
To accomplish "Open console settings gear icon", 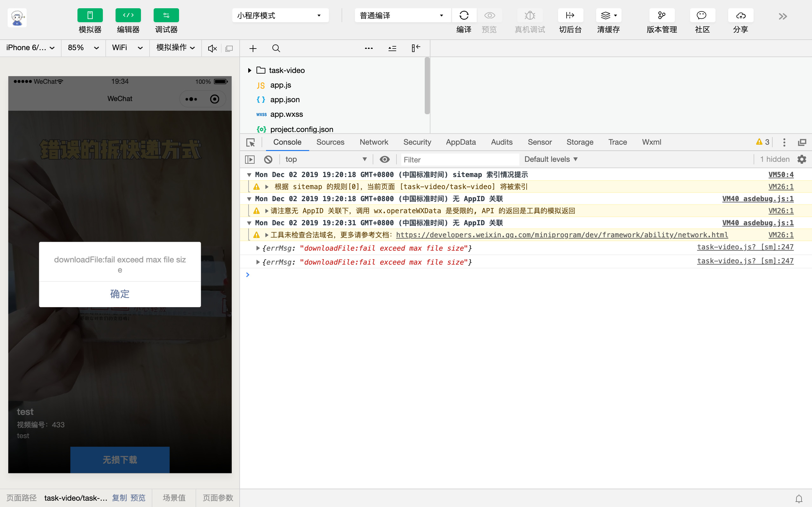I will (x=802, y=159).
